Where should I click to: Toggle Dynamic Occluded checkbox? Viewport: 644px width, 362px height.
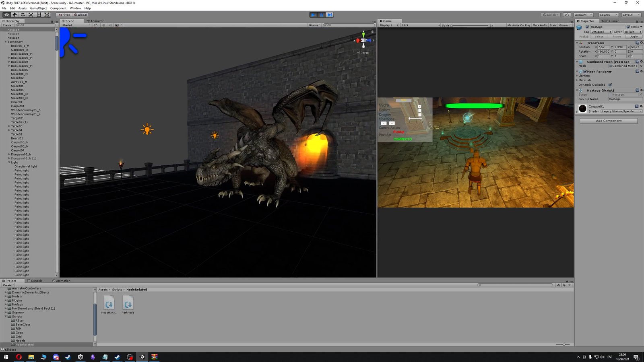click(x=610, y=85)
